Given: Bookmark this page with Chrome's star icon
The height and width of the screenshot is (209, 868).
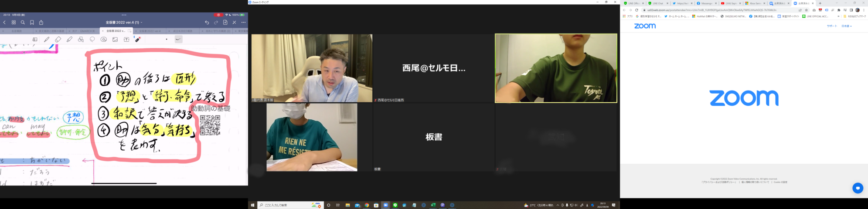Looking at the screenshot, I should click(x=806, y=10).
